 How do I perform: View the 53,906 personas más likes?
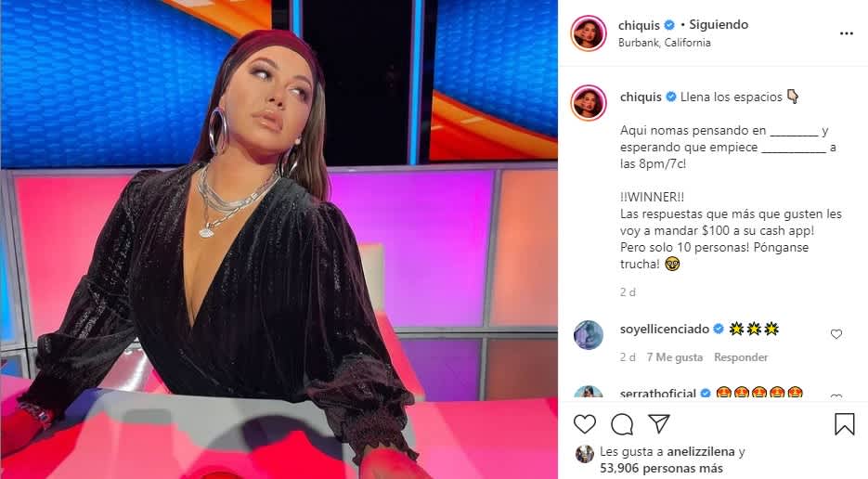click(x=661, y=469)
